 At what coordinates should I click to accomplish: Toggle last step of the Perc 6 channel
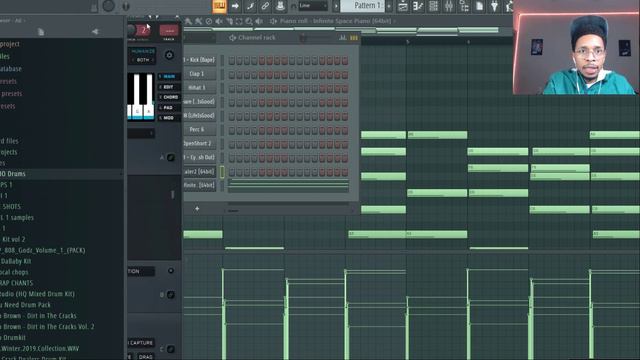tap(345, 130)
